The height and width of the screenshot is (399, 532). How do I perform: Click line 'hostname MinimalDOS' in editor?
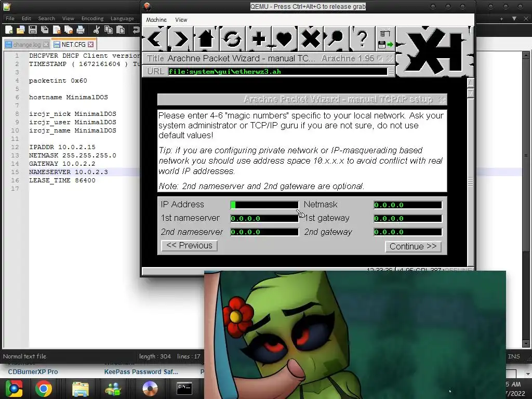coord(69,97)
